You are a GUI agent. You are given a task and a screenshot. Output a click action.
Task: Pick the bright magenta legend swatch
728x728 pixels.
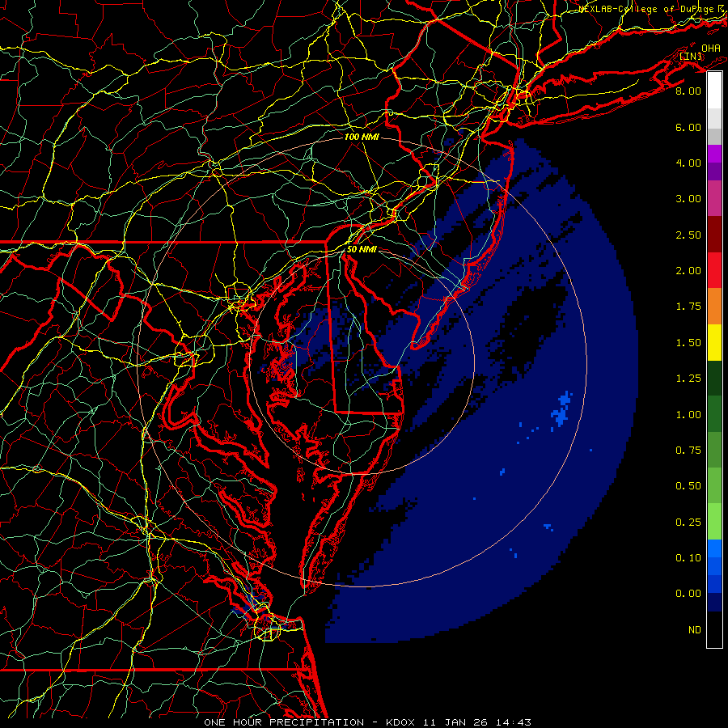coord(714,154)
